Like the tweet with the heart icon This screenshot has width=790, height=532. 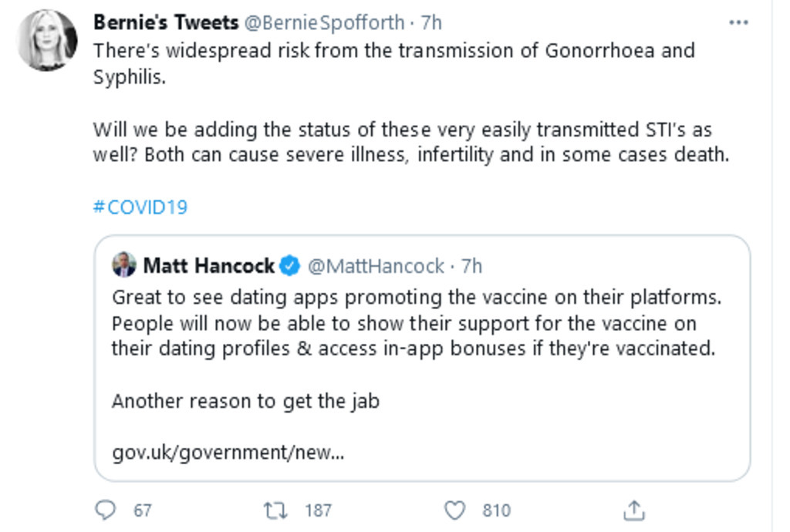tap(456, 510)
